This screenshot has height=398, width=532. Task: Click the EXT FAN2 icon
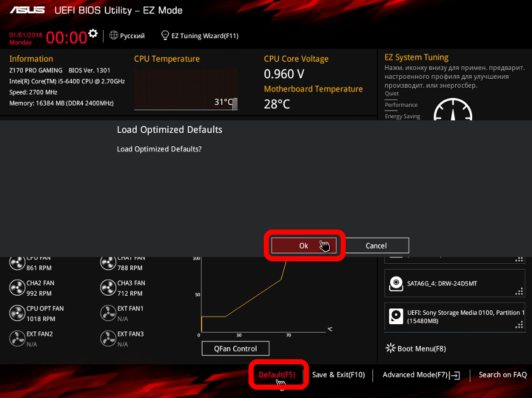(x=17, y=339)
